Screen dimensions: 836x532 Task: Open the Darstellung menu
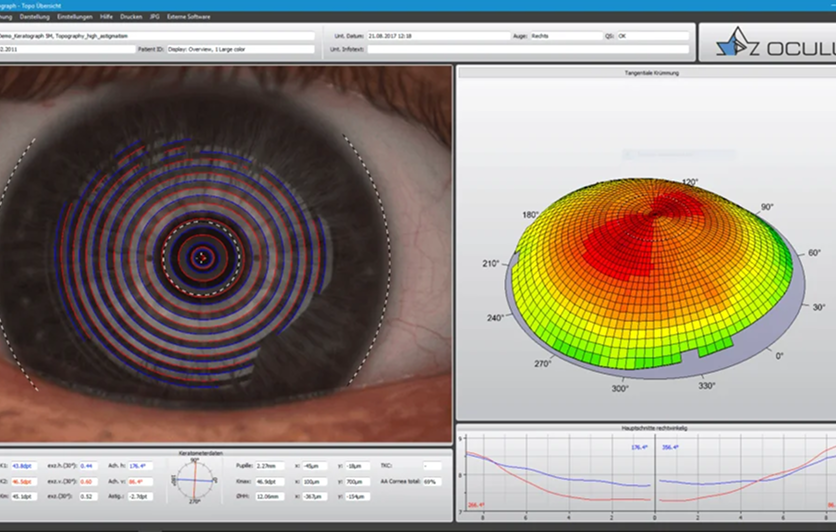coord(35,17)
